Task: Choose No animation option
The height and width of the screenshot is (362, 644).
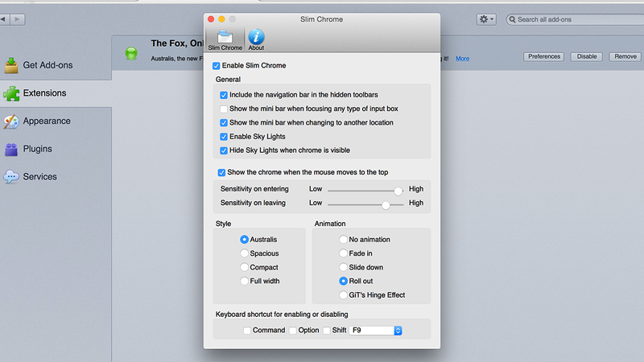Action: (x=343, y=239)
